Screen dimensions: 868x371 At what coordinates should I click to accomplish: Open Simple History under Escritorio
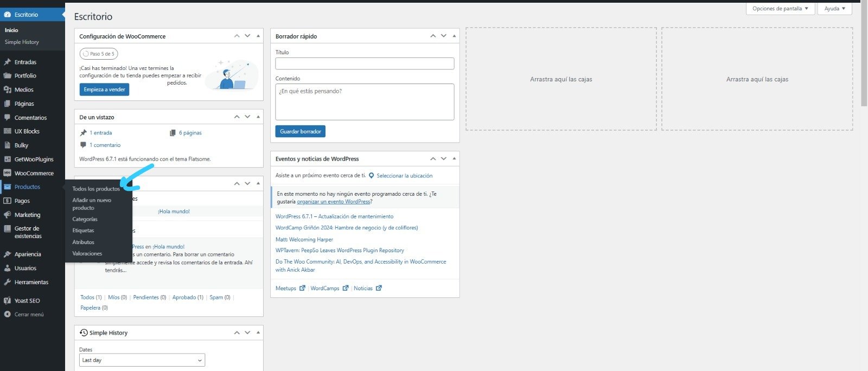22,42
